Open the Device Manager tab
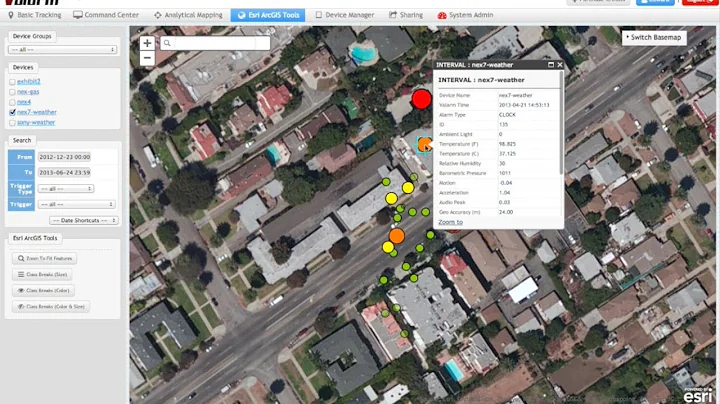The width and height of the screenshot is (720, 404). (x=345, y=15)
